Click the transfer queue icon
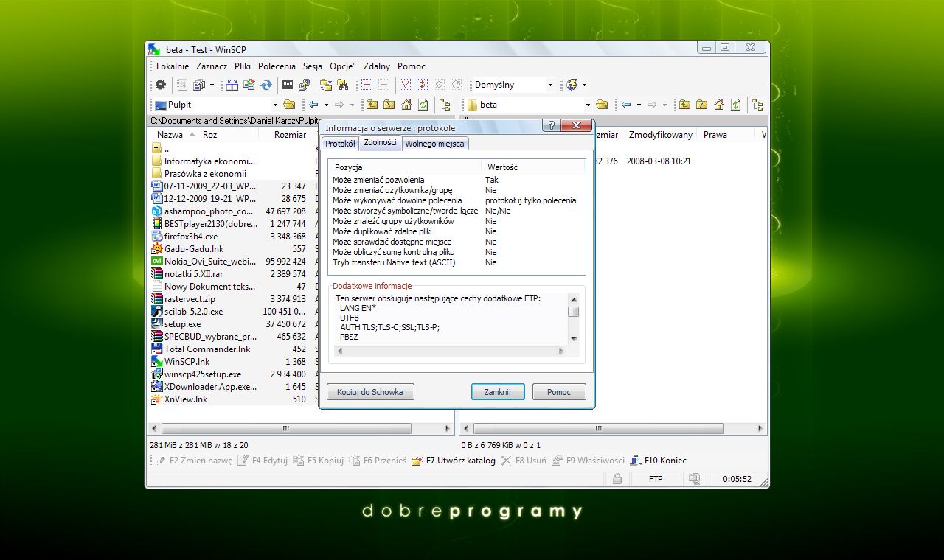 tap(198, 85)
